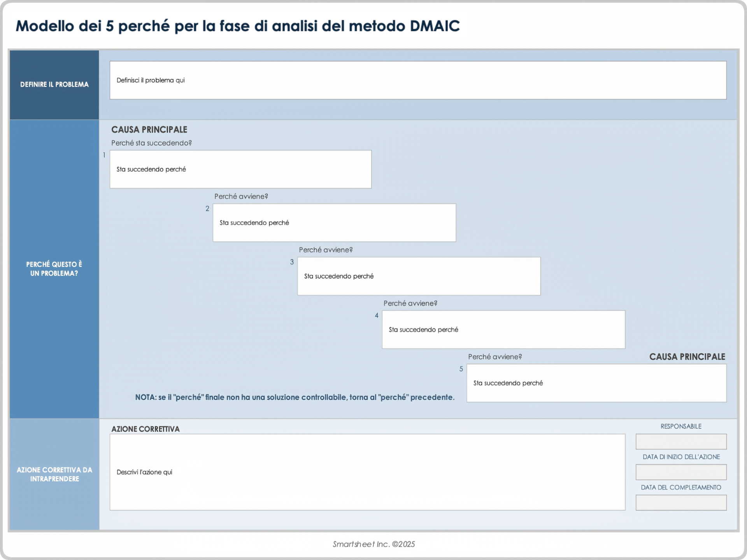Viewport: 747px width, 560px height.
Task: Select the 'AZIONE CORRETTIVA' section label
Action: click(x=145, y=429)
